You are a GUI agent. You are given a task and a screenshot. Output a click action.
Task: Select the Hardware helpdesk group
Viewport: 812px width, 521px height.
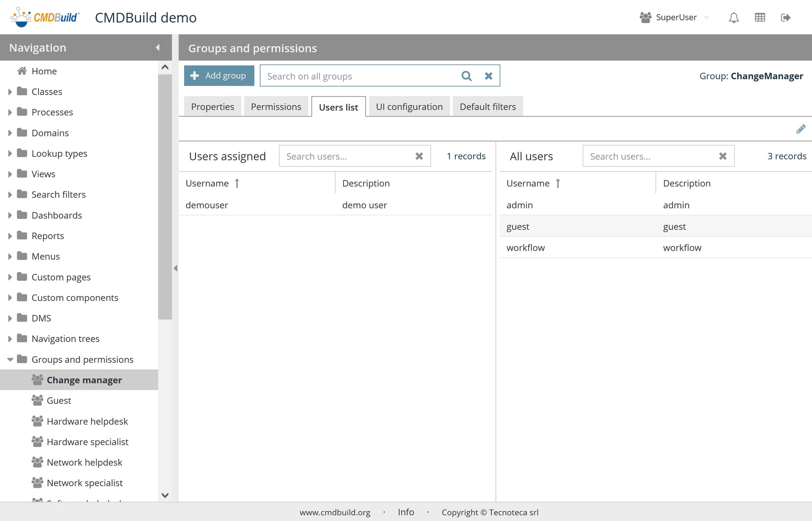pyautogui.click(x=87, y=421)
